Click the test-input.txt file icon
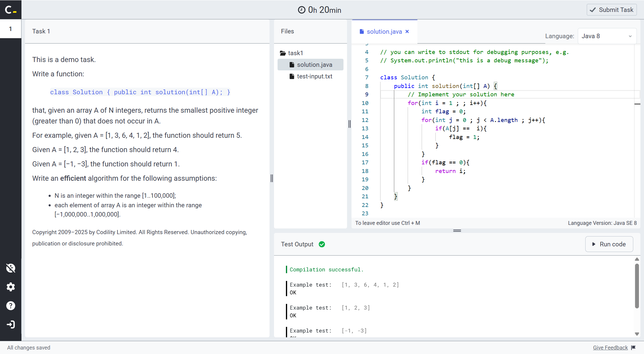644x354 pixels. point(292,76)
